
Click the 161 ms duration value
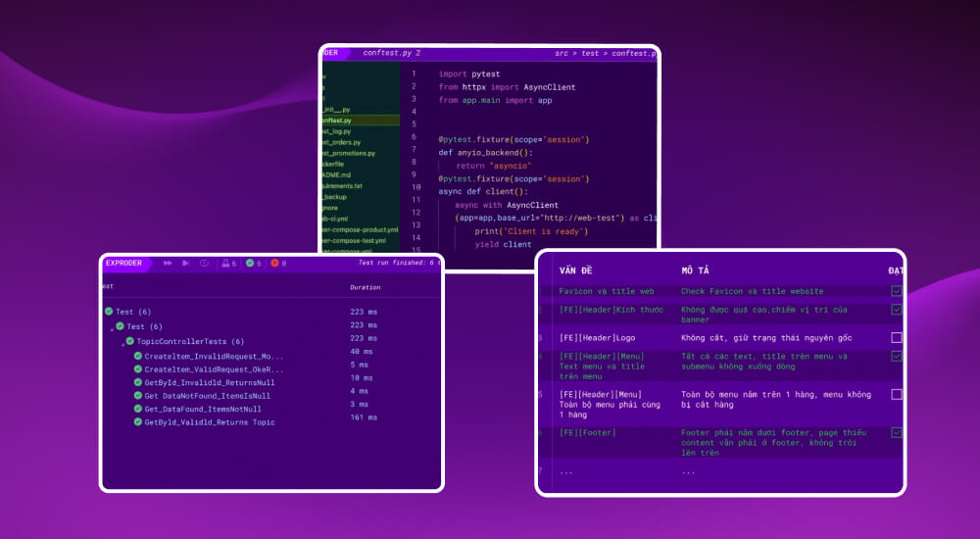[364, 417]
